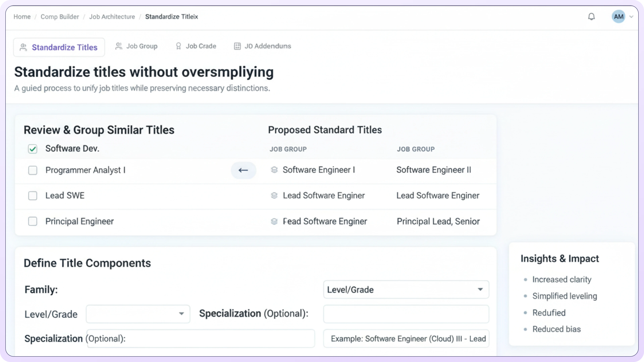
Task: Click stack icon beside Lead Software Enginer
Action: (x=274, y=195)
